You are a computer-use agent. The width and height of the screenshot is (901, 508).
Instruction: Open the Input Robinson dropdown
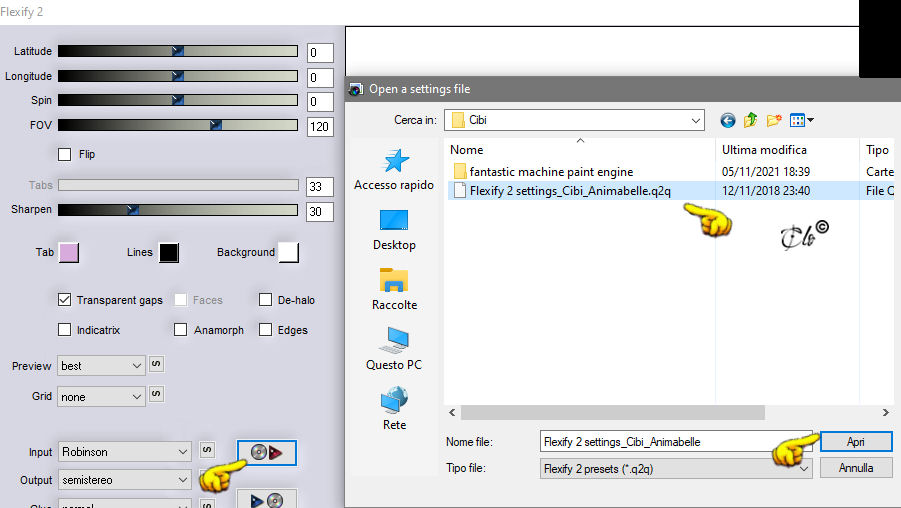[125, 452]
